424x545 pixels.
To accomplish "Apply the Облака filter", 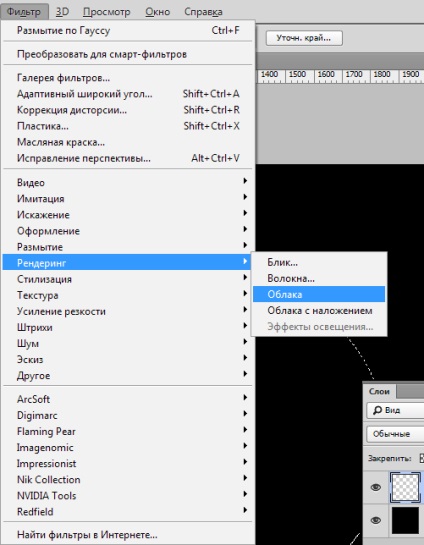I will [x=319, y=294].
